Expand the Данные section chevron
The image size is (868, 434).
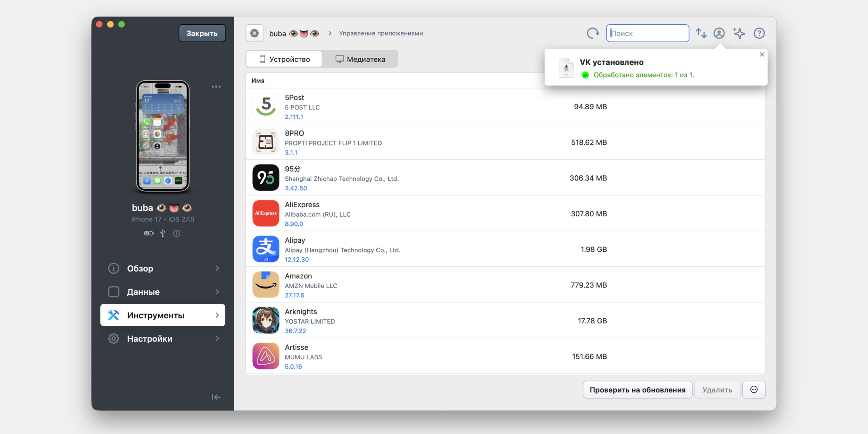pyautogui.click(x=217, y=292)
